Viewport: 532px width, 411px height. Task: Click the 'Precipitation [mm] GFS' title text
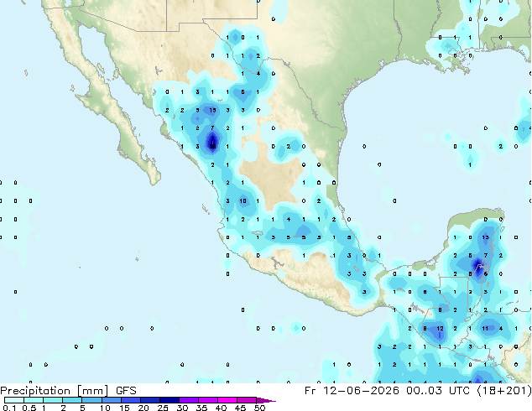pos(68,391)
